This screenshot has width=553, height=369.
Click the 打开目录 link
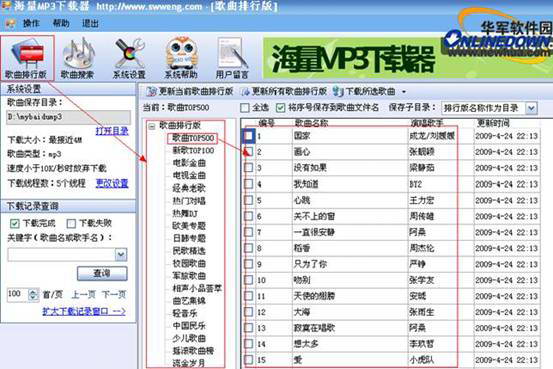click(112, 131)
